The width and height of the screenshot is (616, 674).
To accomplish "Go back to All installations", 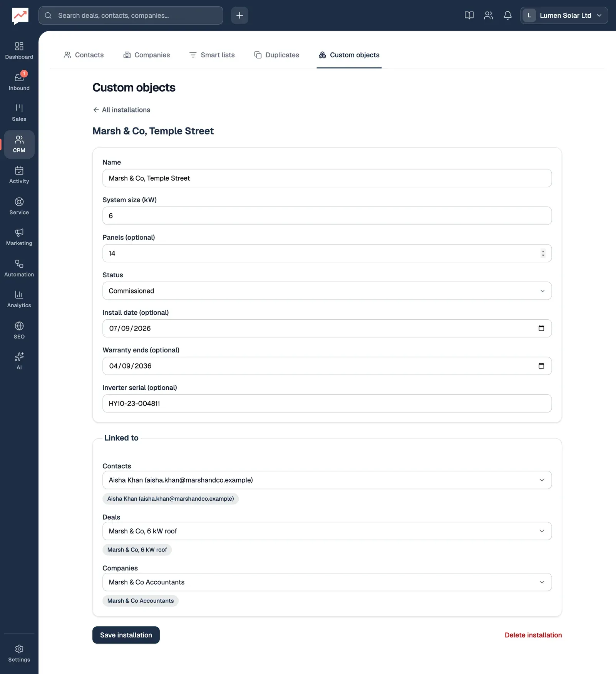I will (x=122, y=110).
